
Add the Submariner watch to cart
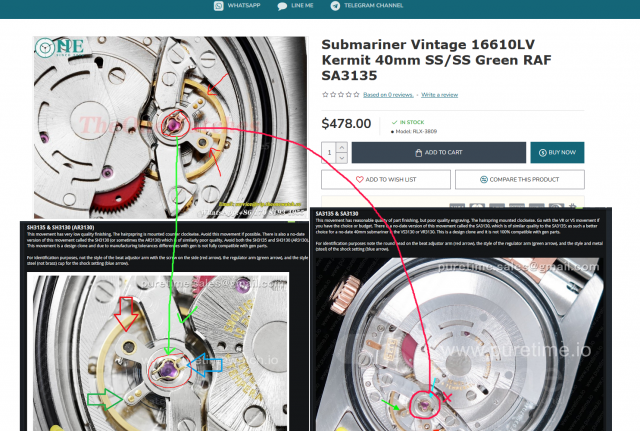click(439, 153)
